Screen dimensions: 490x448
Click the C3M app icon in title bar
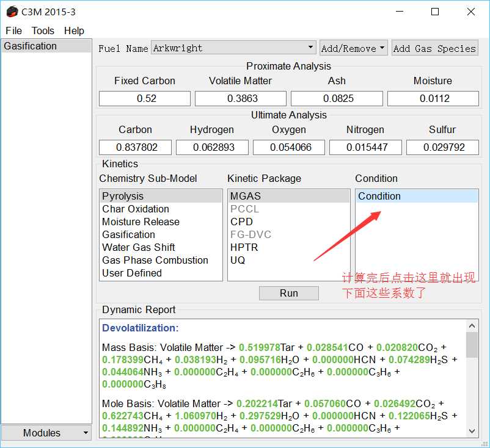point(12,12)
